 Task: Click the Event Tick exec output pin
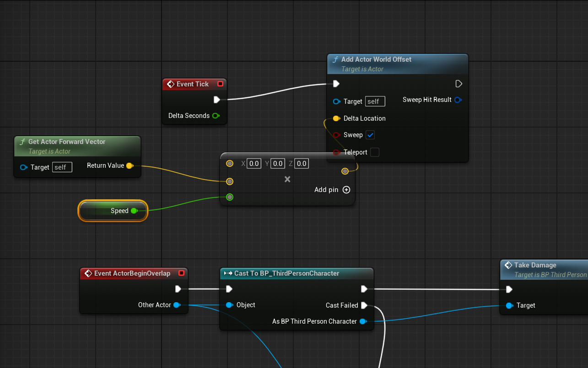[217, 100]
